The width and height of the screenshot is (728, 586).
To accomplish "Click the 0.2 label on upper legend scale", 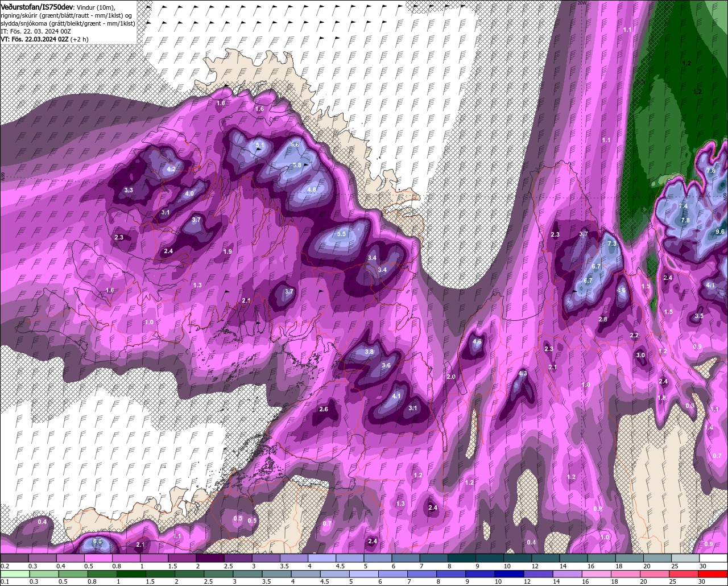I will [5, 566].
